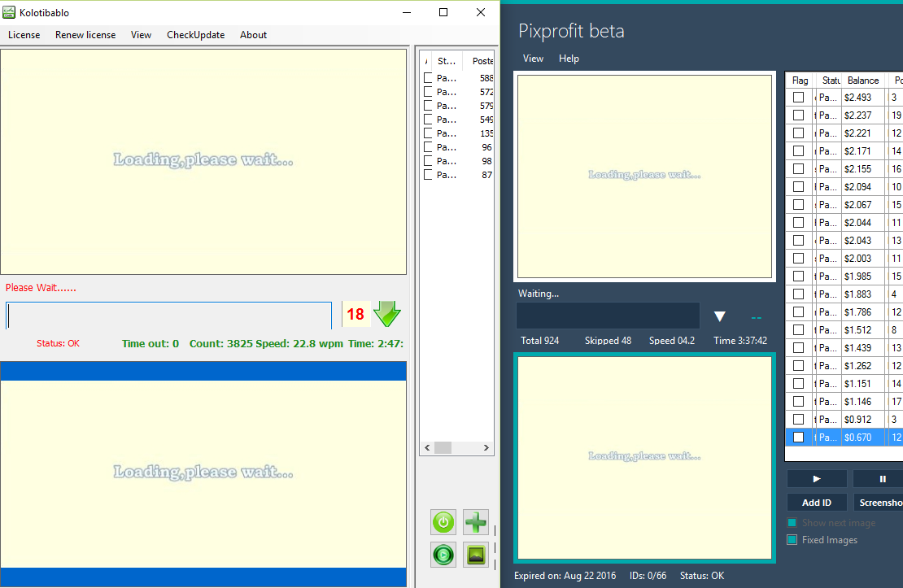This screenshot has width=903, height=588.
Task: Click the green plus add icon
Action: [x=476, y=522]
